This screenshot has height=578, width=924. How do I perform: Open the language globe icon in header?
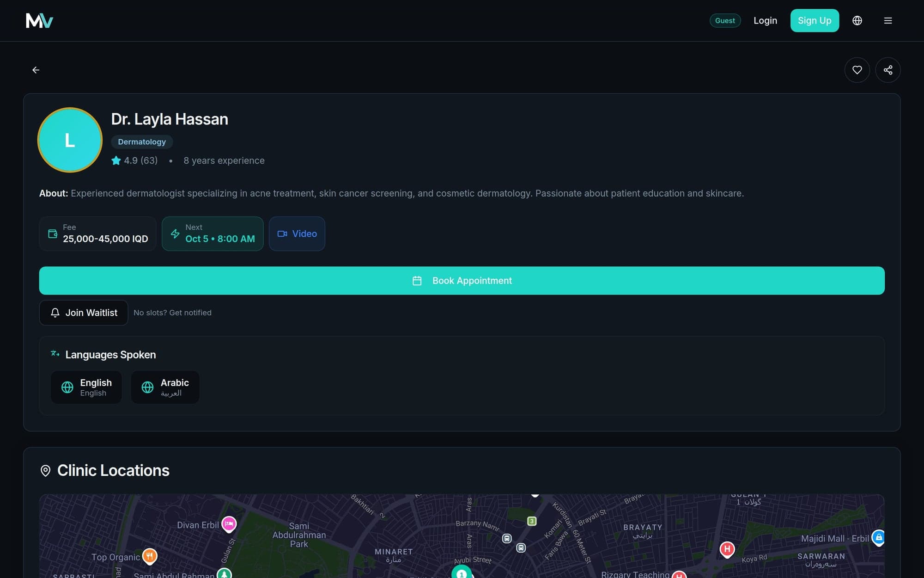coord(857,20)
